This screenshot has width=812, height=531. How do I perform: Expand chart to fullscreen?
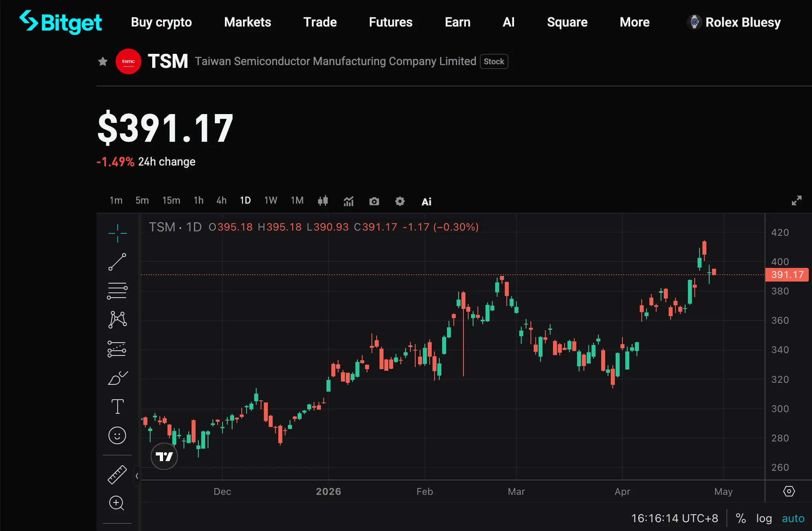(796, 200)
